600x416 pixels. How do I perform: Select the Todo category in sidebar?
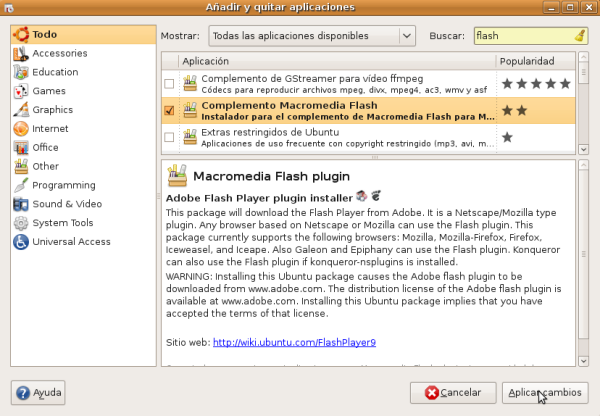pos(44,34)
